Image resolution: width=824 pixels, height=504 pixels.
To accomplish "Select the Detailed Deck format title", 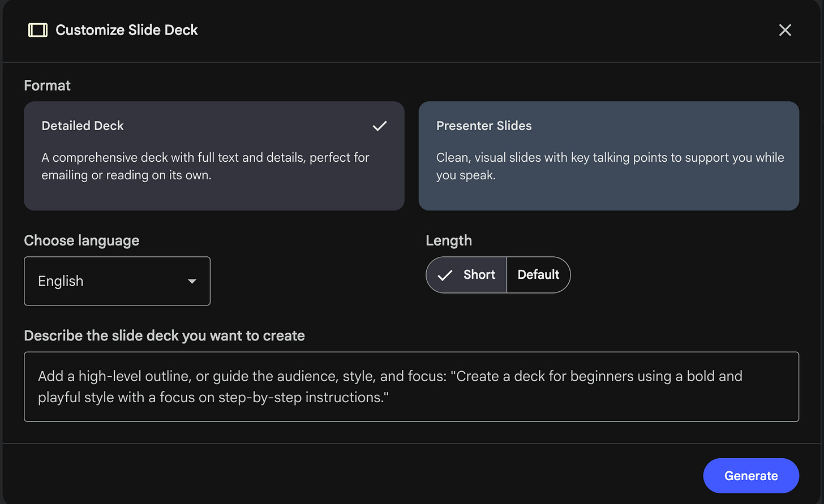I will click(x=83, y=126).
